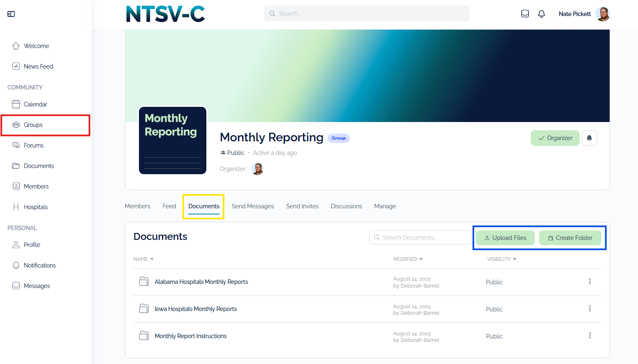Switch to the Send Invites tab

[x=302, y=206]
